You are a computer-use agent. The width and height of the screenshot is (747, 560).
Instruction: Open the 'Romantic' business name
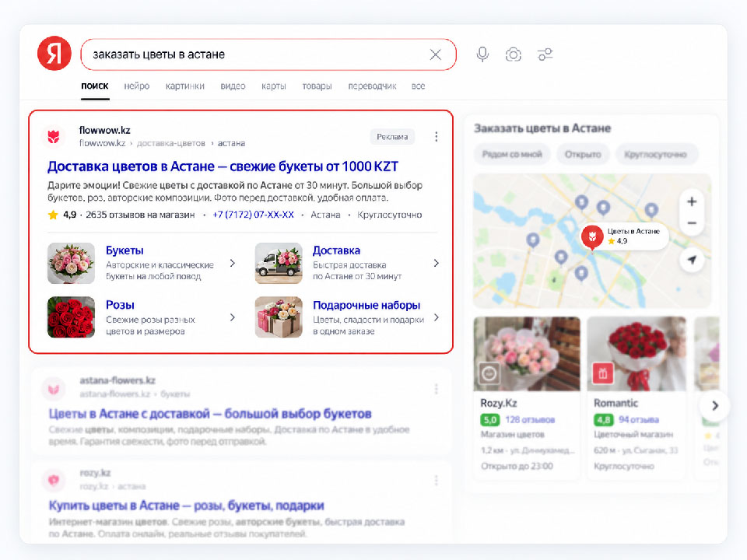615,404
